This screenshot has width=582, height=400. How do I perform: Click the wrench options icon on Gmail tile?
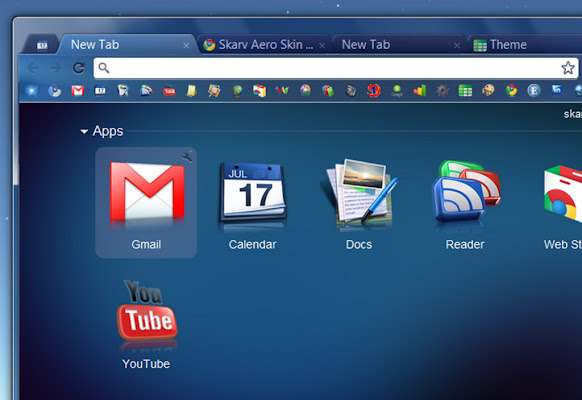(x=187, y=157)
